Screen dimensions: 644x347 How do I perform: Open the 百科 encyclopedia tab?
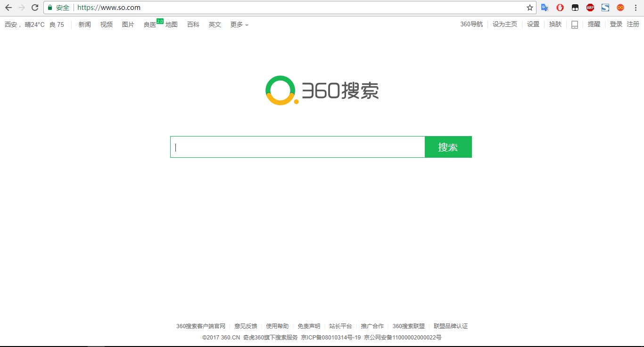pyautogui.click(x=193, y=24)
